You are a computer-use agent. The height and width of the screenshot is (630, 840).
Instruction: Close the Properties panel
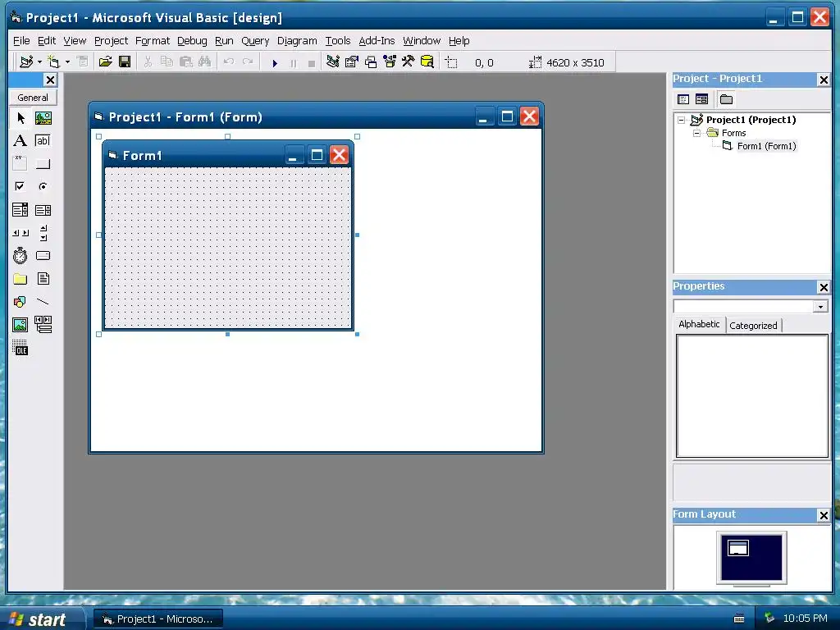(824, 287)
